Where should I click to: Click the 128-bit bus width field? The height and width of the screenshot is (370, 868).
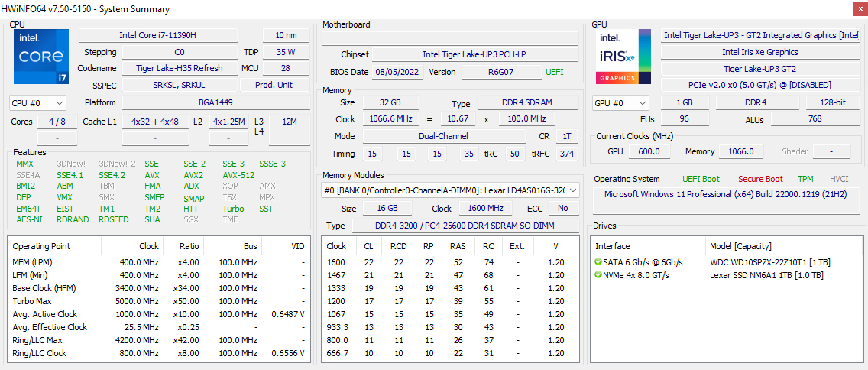coord(833,102)
